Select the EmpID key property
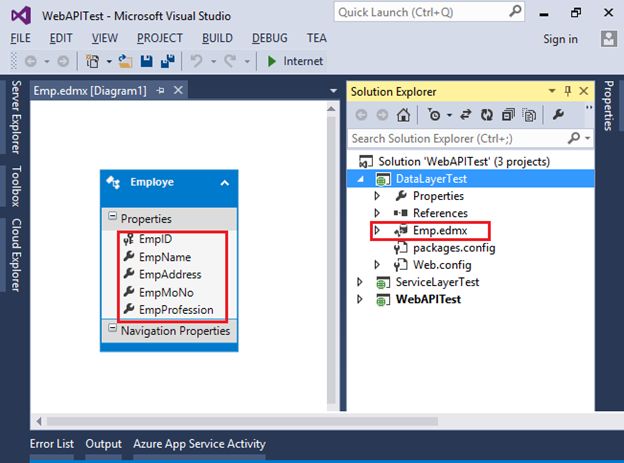This screenshot has height=463, width=624. point(156,239)
